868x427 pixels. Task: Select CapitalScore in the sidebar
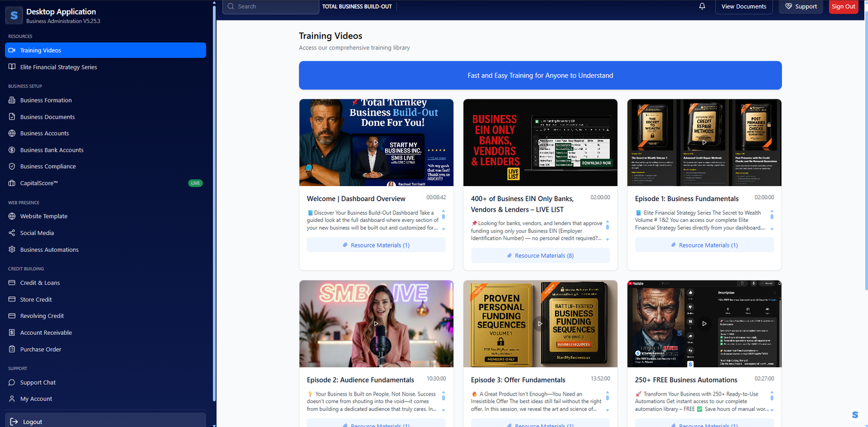(39, 183)
